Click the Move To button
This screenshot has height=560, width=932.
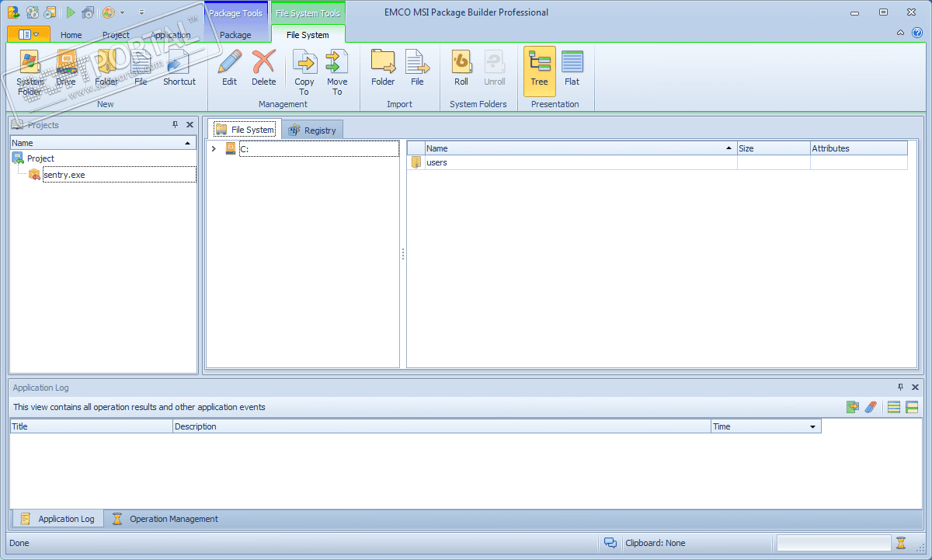point(337,72)
